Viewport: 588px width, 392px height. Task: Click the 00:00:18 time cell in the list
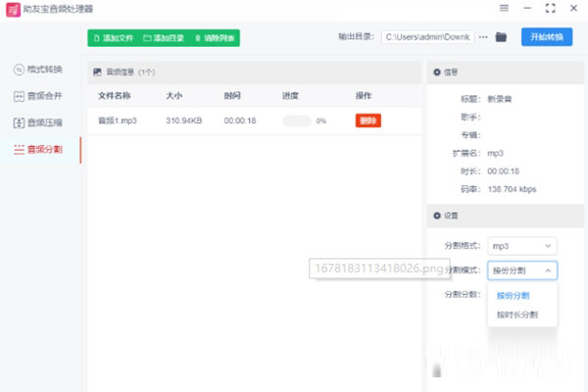pyautogui.click(x=240, y=121)
